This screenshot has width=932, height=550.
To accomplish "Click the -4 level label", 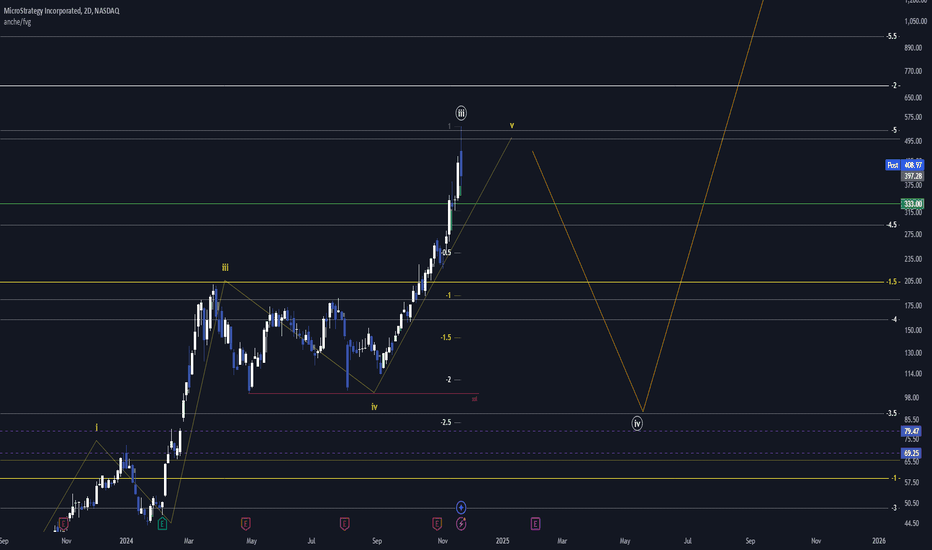I will click(894, 319).
